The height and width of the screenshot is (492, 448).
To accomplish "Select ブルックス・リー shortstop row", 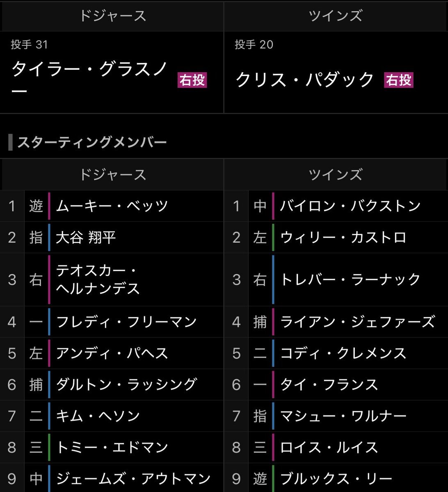I will tap(336, 478).
